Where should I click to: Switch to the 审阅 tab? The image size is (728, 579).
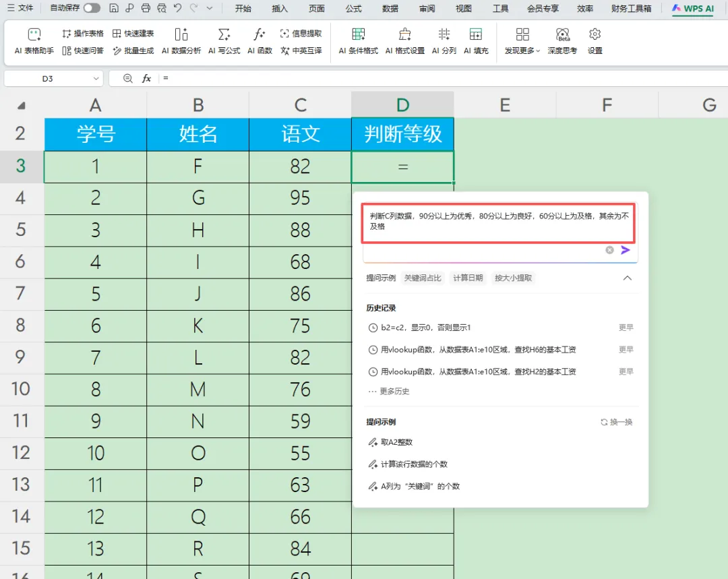coord(427,8)
